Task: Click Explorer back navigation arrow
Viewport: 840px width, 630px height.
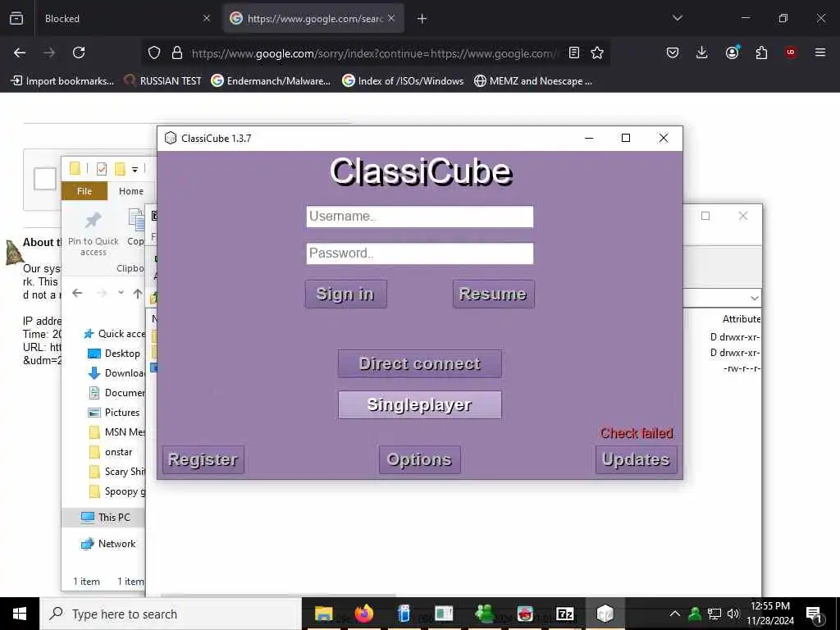Action: pos(78,293)
